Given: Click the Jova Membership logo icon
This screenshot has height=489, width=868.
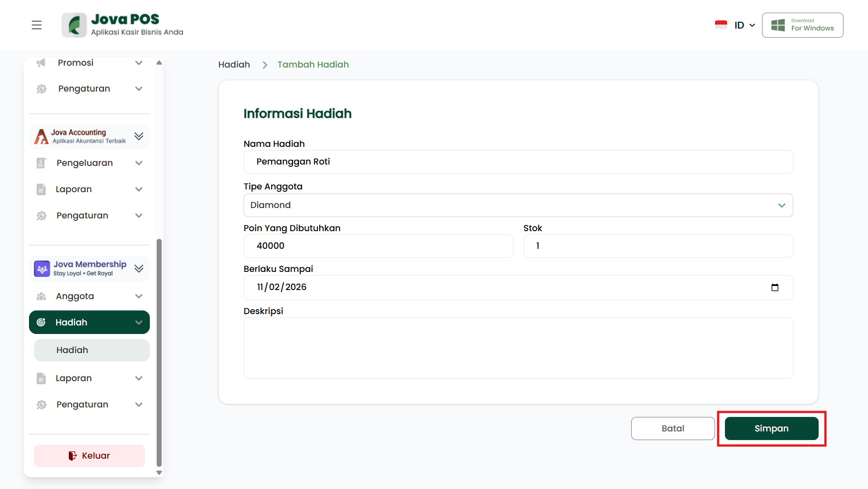Looking at the screenshot, I should (x=42, y=269).
